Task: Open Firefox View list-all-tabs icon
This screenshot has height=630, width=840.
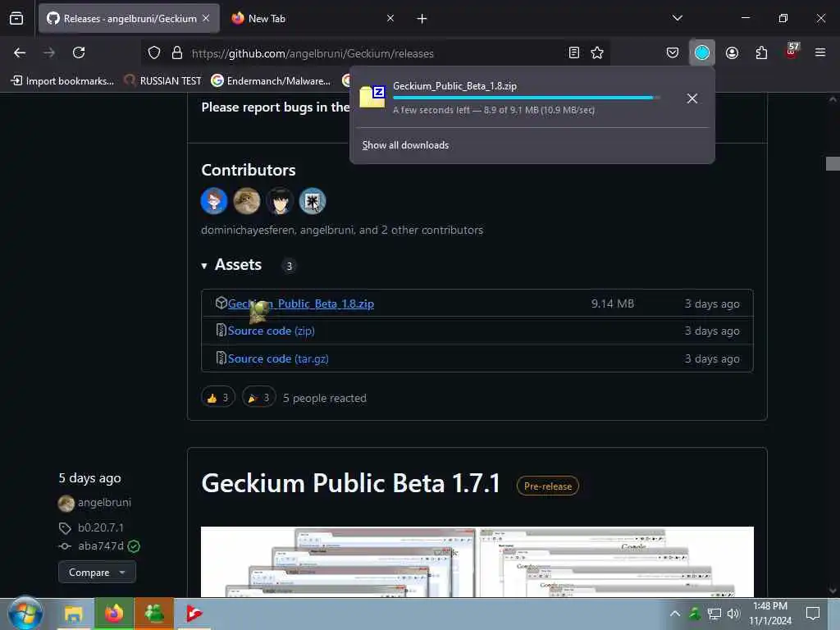Action: pyautogui.click(x=16, y=18)
